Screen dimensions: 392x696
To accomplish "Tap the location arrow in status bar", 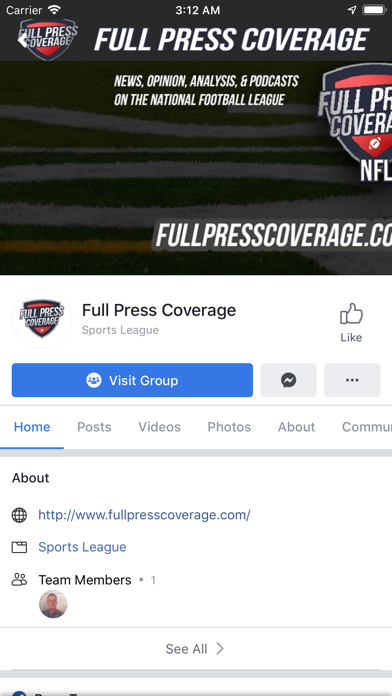I will (x=352, y=10).
